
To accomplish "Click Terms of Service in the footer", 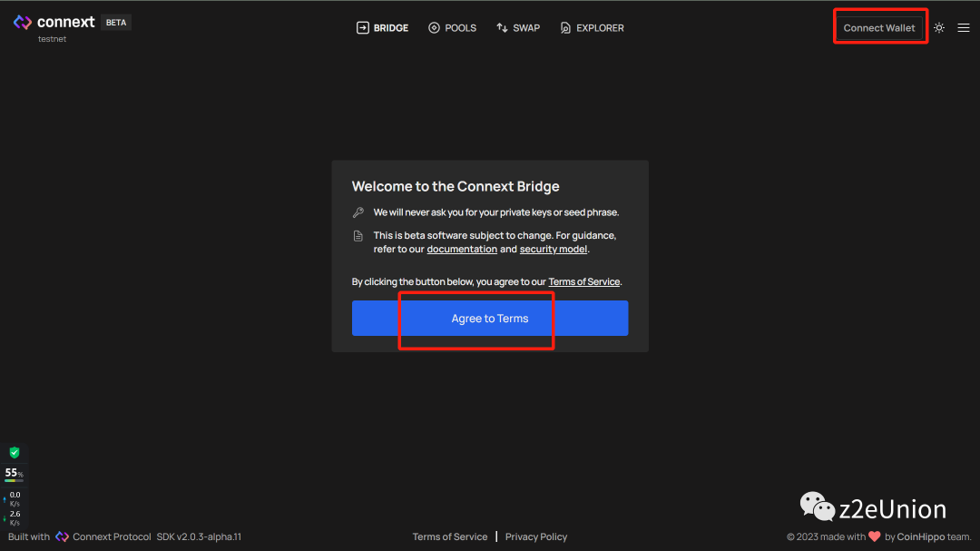I will point(450,537).
